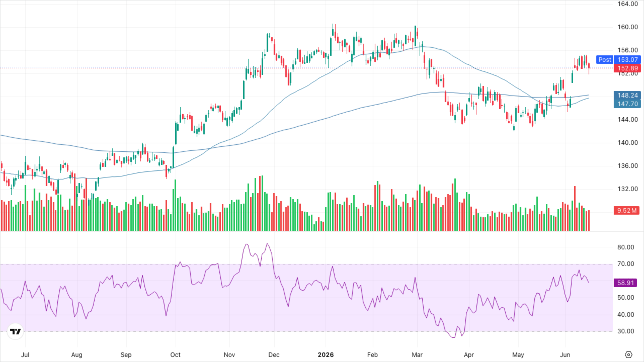Click the 2026 year label on time axis

[326, 355]
